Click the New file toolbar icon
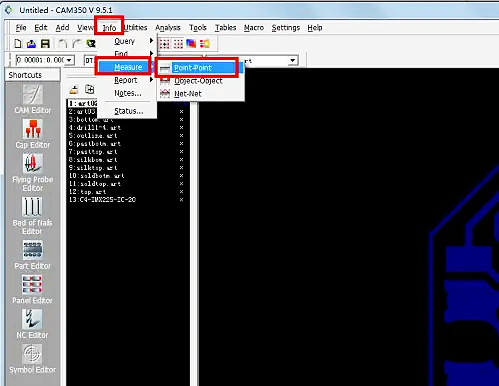This screenshot has height=386, width=499. coord(18,44)
